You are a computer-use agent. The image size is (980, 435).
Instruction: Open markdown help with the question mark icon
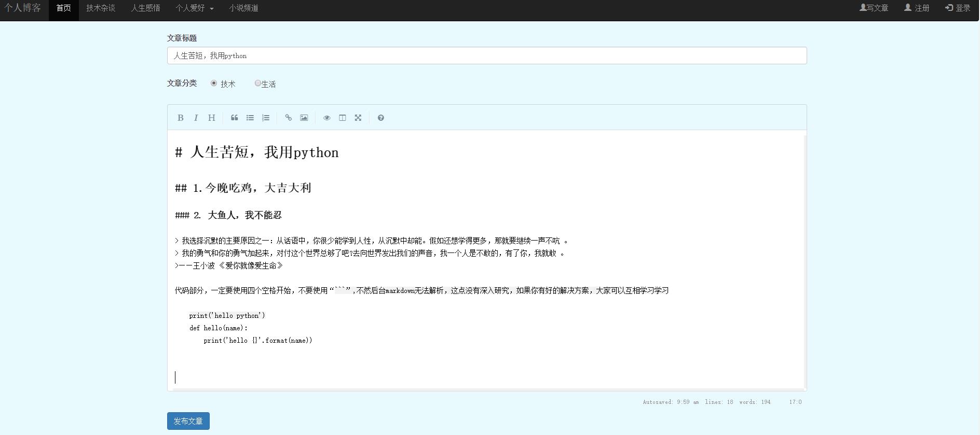(380, 118)
